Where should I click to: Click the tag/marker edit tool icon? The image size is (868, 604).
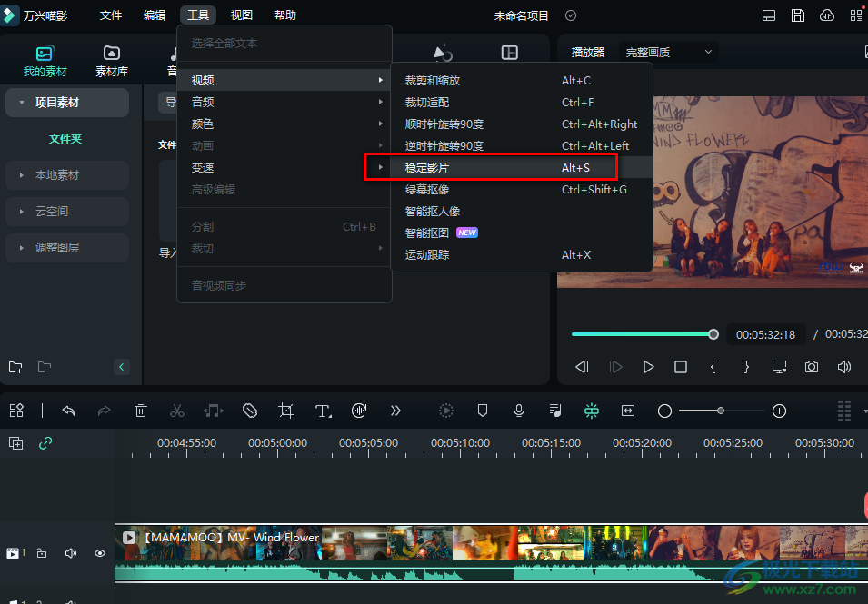point(250,411)
